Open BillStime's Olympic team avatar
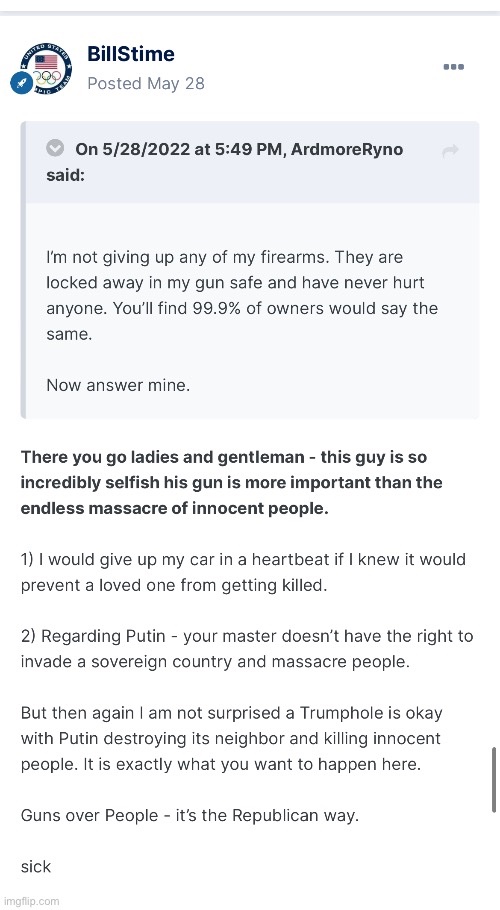The height and width of the screenshot is (910, 500). tap(45, 68)
